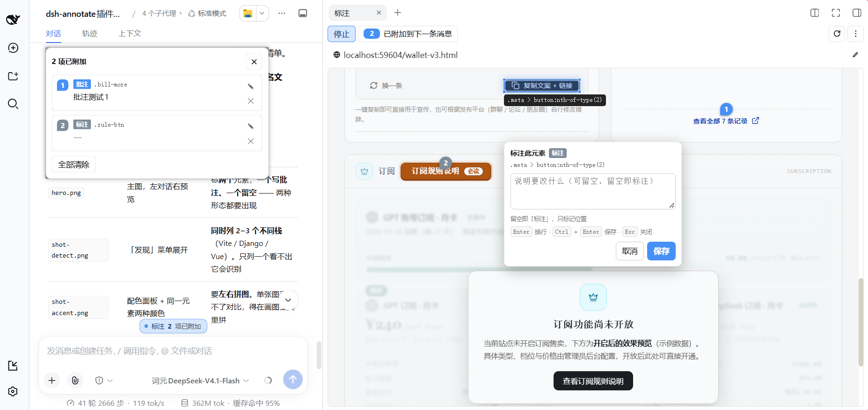Screen dimensions: 868x410
Task: Open the vertical three-dot menu beside reload
Action: coord(855,34)
